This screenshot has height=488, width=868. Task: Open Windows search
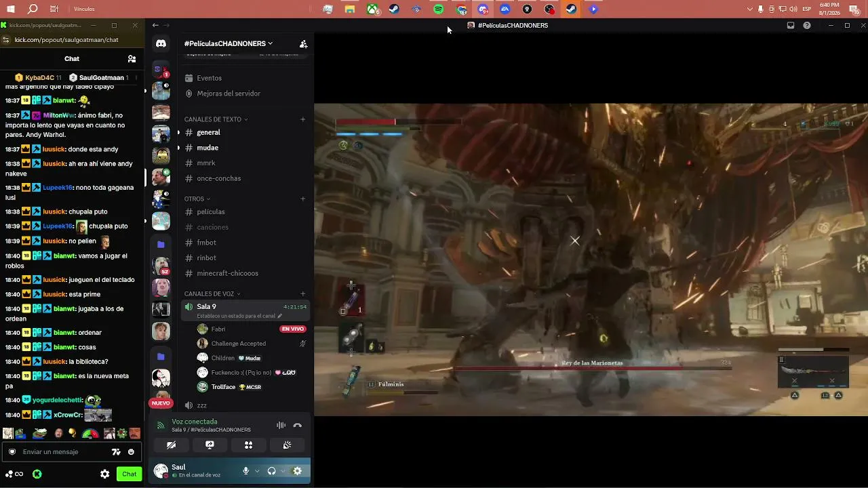click(33, 9)
